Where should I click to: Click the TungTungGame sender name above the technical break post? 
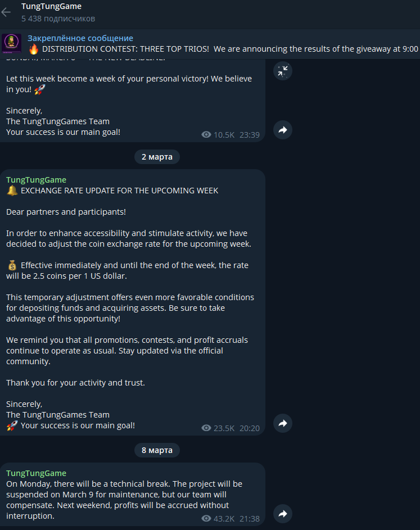(x=36, y=473)
